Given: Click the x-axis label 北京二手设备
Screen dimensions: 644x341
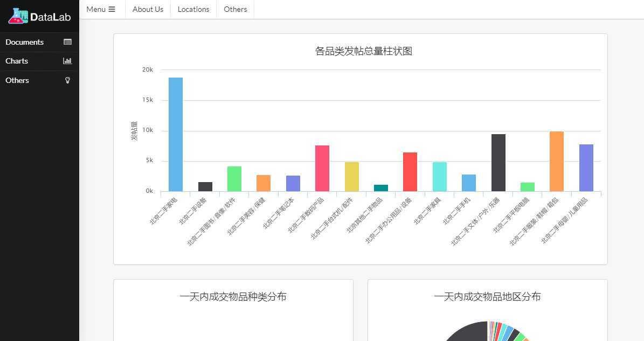Looking at the screenshot, I should pyautogui.click(x=193, y=211).
